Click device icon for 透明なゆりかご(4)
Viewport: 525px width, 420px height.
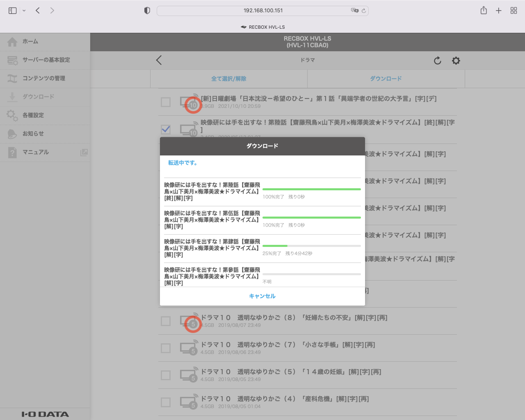(x=189, y=402)
